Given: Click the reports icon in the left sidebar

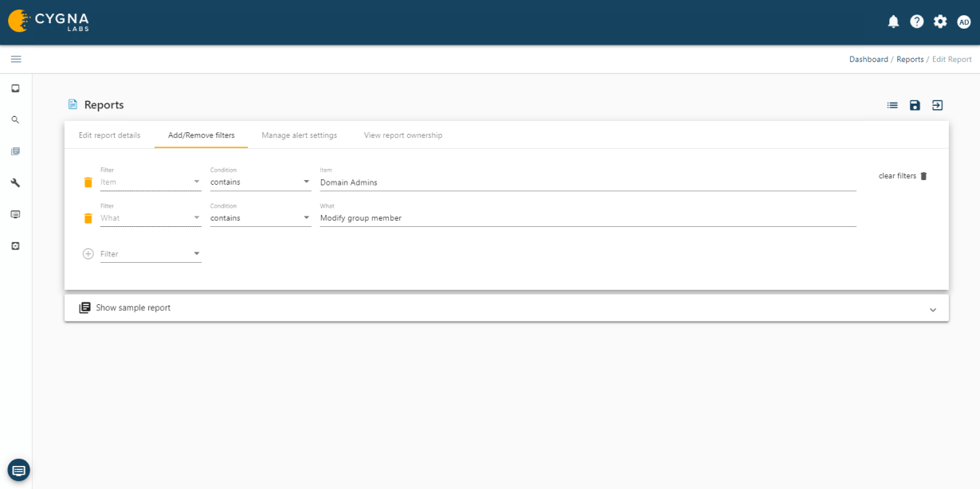Looking at the screenshot, I should pyautogui.click(x=14, y=151).
